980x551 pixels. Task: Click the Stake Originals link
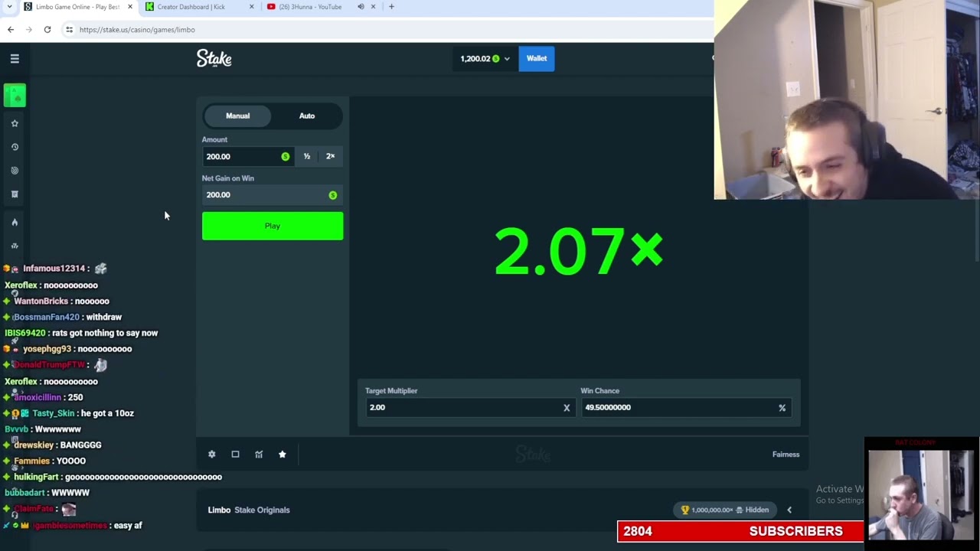[x=262, y=510]
